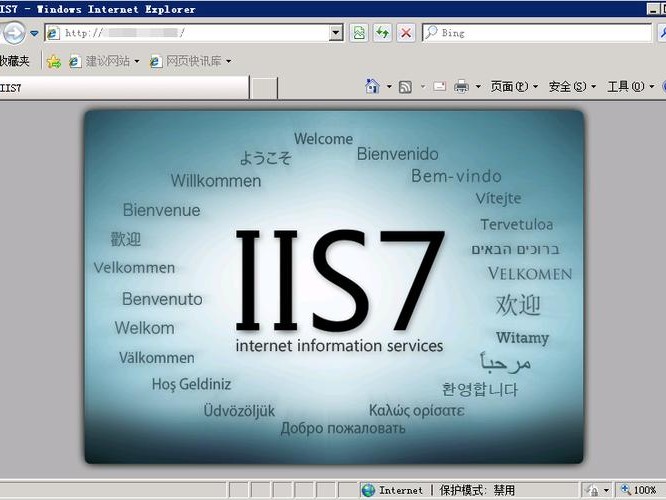The image size is (666, 500).
Task: Click the 收藏夹 favorites button
Action: [x=15, y=61]
